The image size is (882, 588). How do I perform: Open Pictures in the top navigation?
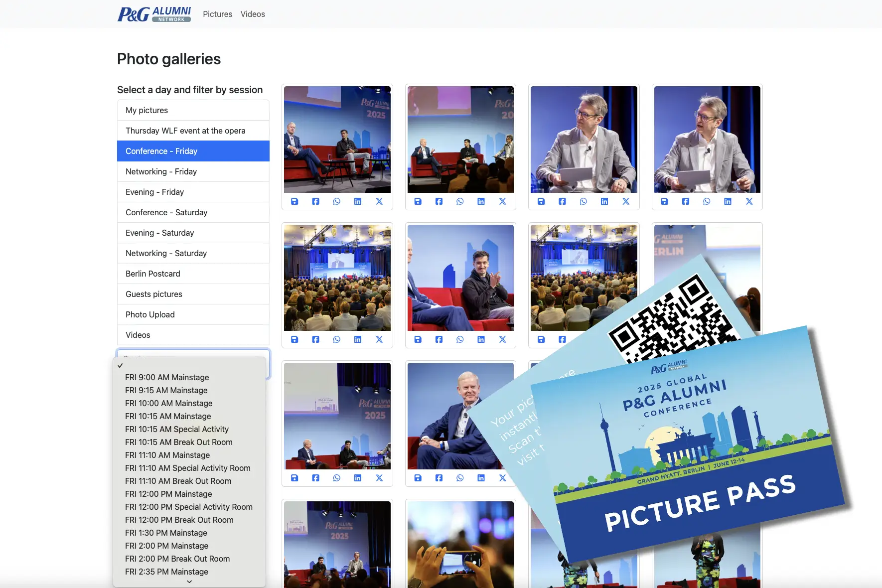click(x=217, y=14)
